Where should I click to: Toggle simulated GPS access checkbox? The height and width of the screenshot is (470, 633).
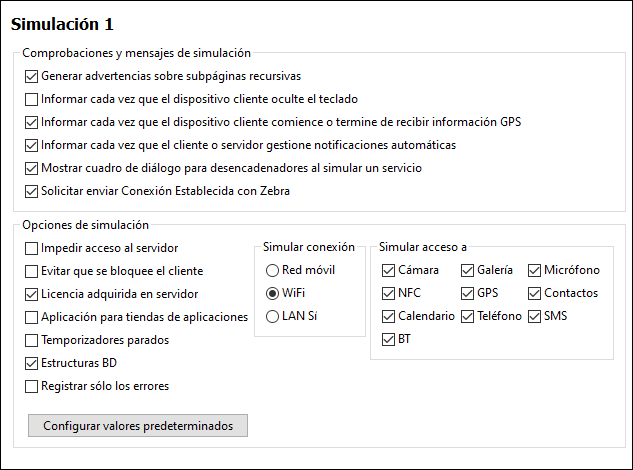click(468, 293)
